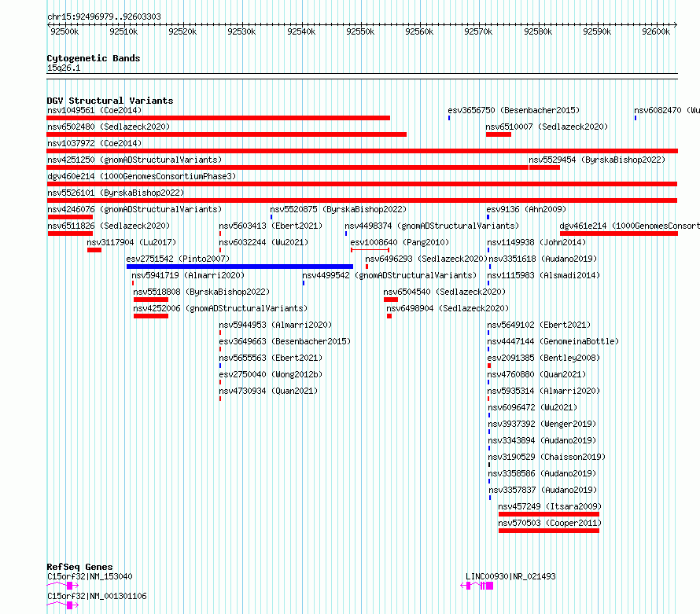Select nsv3357837 (Audano2019) label
Viewport: 700px width, 614px height.
543,490
